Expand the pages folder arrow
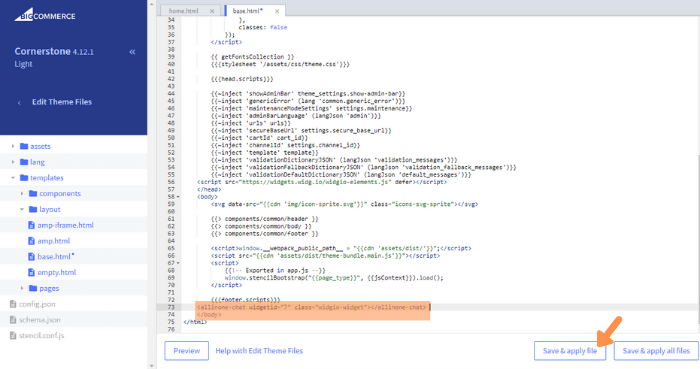 (22, 288)
